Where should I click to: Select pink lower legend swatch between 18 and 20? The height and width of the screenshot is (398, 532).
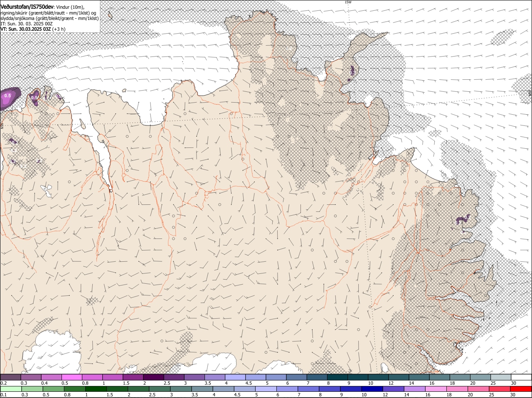pos(457,389)
